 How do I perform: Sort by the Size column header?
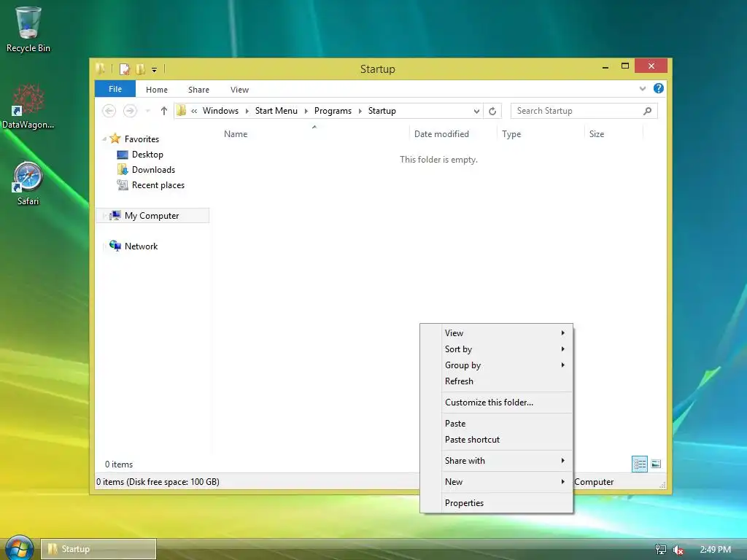click(x=614, y=134)
